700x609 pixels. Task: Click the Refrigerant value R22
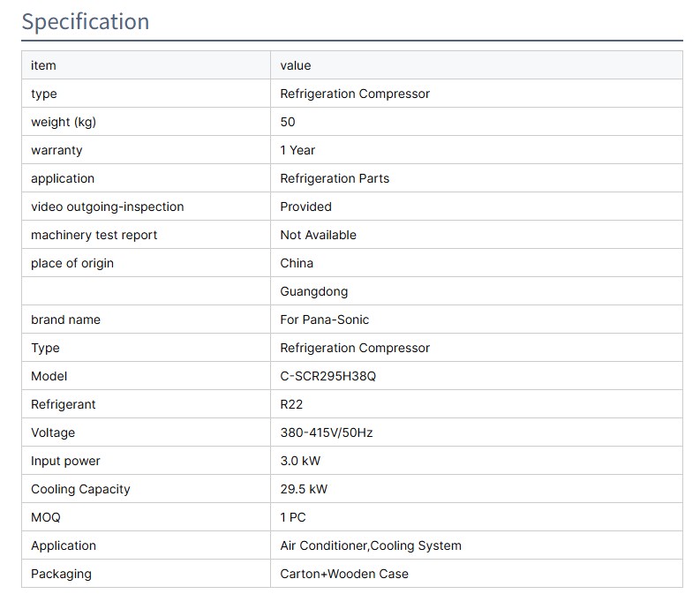[291, 404]
